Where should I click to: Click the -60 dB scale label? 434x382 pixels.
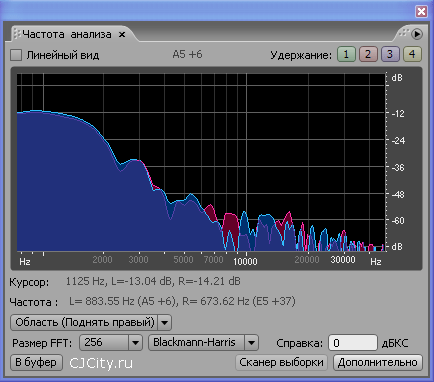pyautogui.click(x=397, y=221)
